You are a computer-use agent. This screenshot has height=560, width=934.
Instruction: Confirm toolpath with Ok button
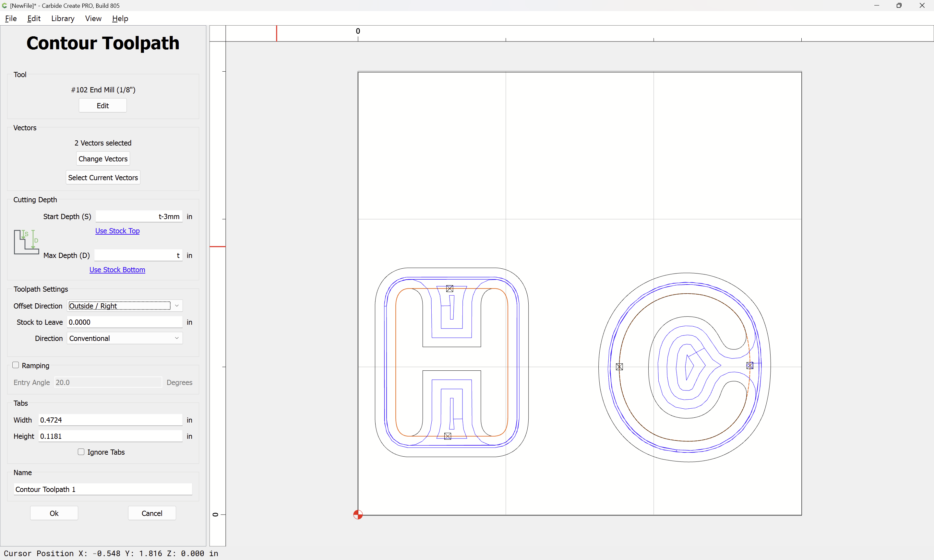pos(54,513)
